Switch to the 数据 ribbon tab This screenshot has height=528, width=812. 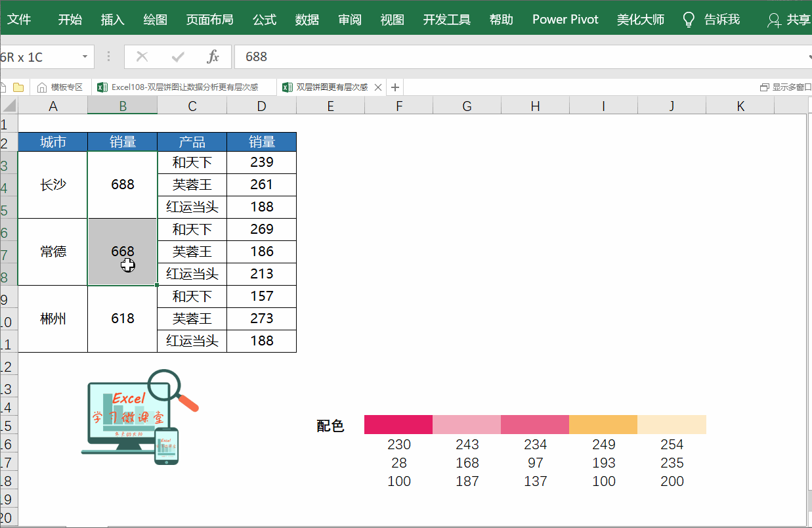pyautogui.click(x=307, y=19)
